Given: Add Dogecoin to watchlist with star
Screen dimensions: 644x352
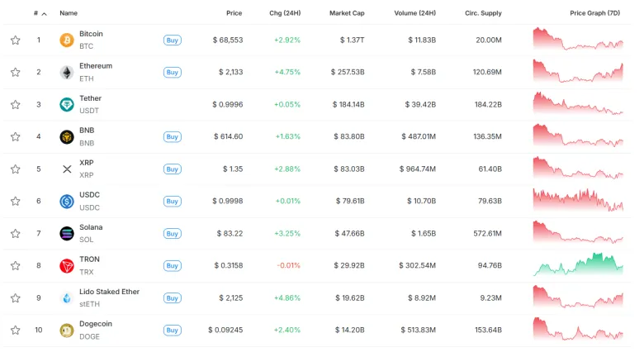Looking at the screenshot, I should pos(15,331).
